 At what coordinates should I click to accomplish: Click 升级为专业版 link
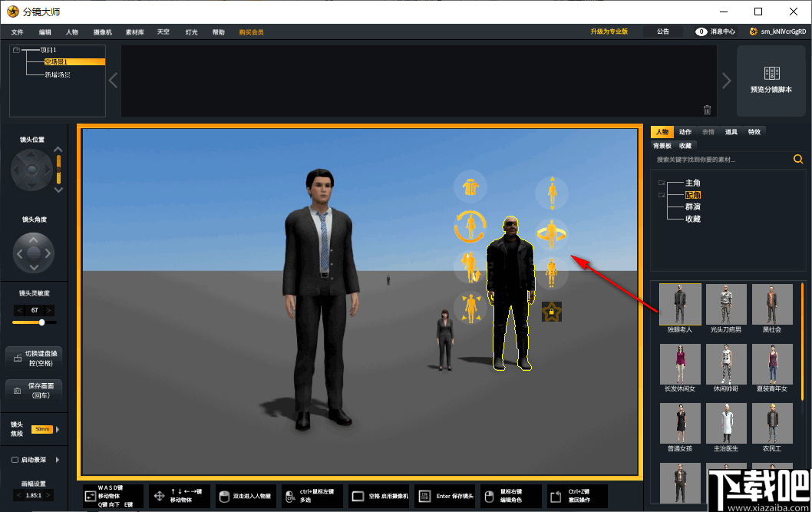click(x=609, y=31)
